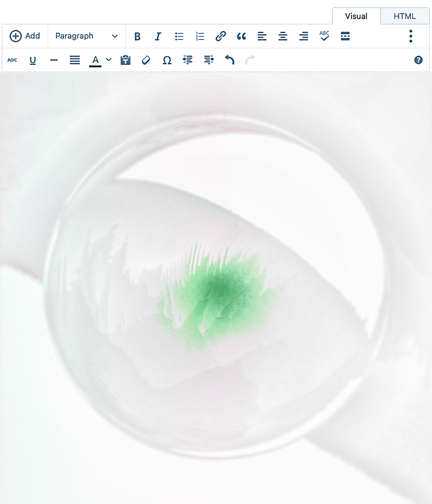Clear formatting with eraser icon
Viewport: 432px width, 504px height.
point(146,60)
